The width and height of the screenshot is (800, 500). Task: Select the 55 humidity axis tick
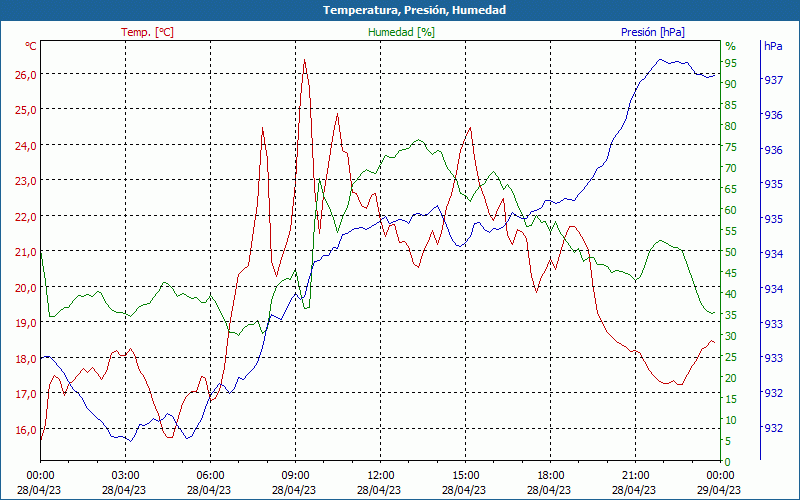click(x=731, y=231)
